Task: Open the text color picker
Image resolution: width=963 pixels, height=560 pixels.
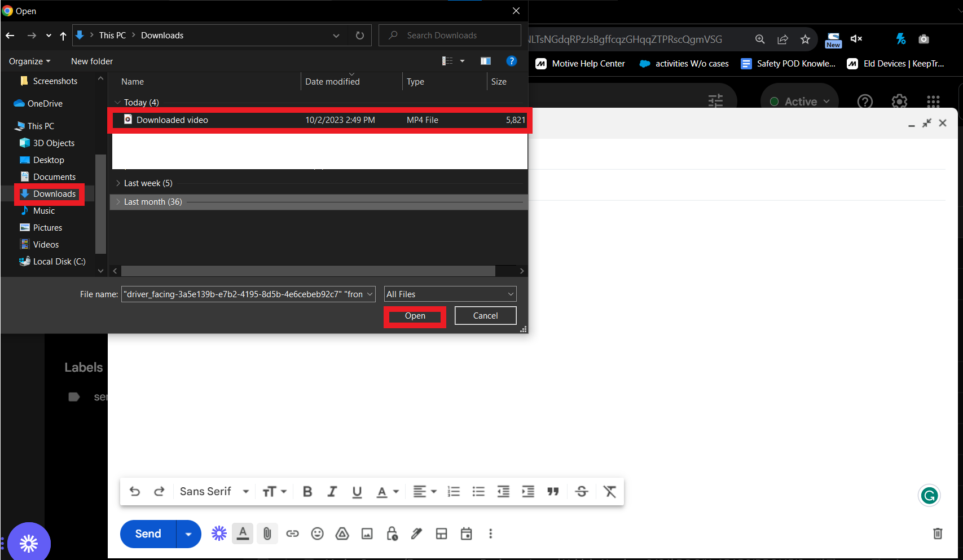Action: pos(388,492)
